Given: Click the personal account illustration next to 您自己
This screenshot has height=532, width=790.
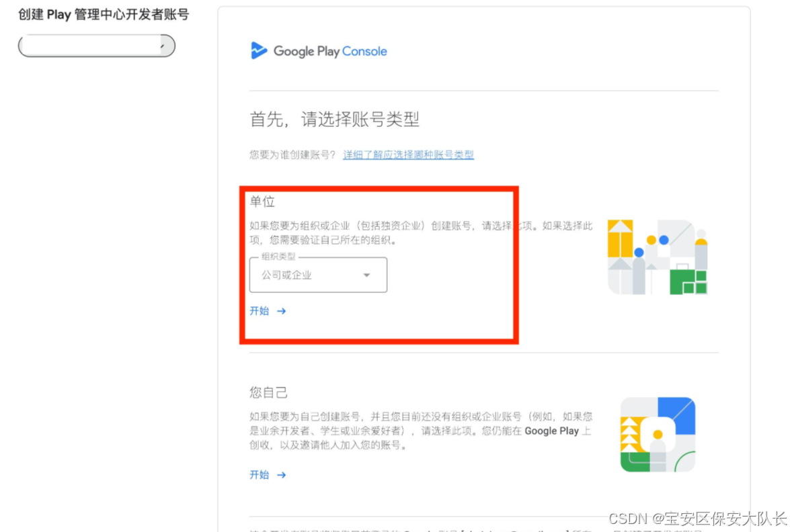Looking at the screenshot, I should click(658, 435).
